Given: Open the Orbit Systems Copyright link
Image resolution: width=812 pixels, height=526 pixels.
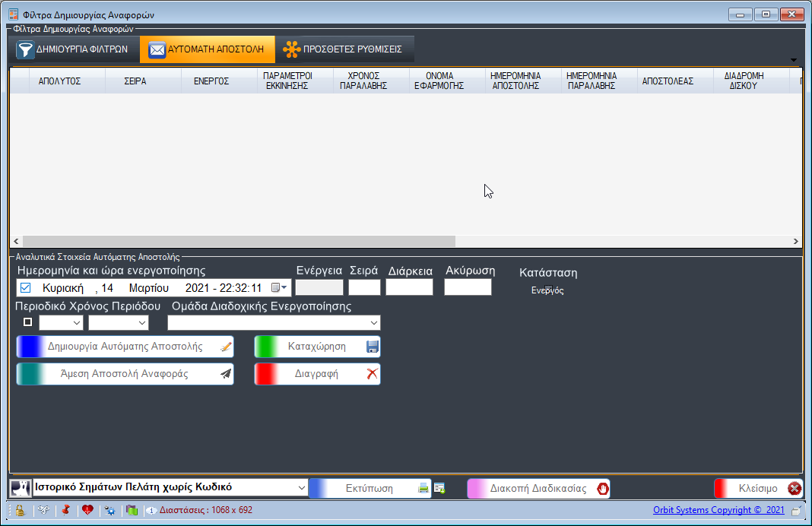Looking at the screenshot, I should click(718, 510).
